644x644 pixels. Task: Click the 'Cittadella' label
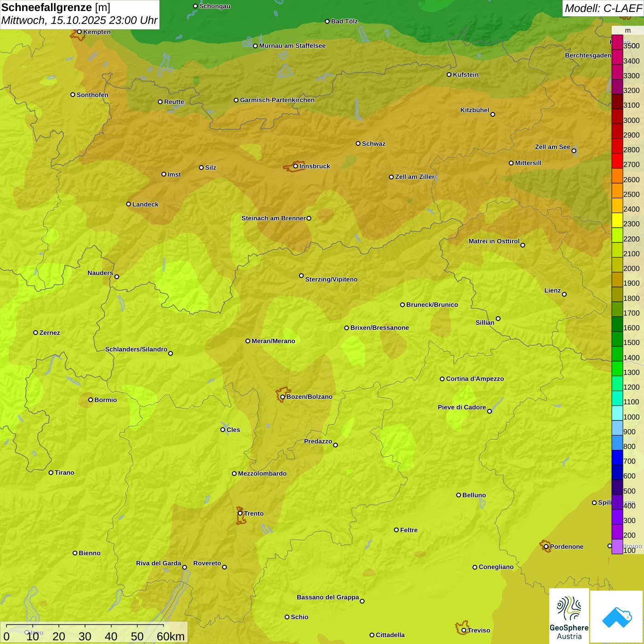point(391,635)
